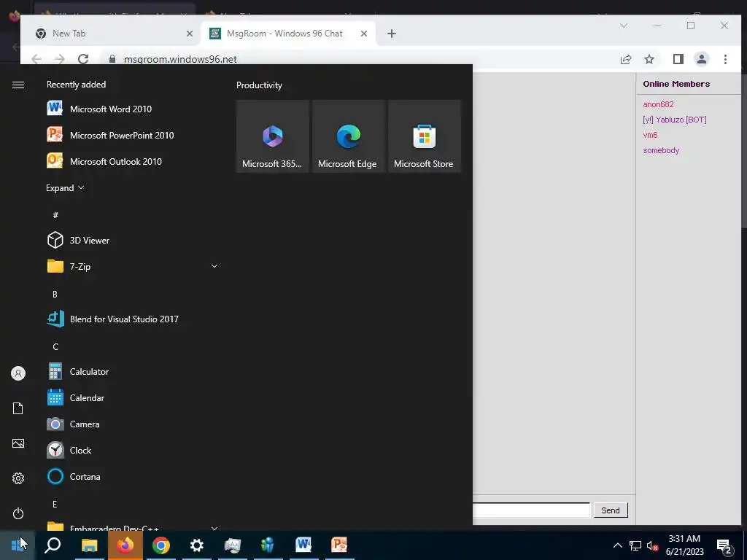Show hidden system tray icons
The height and width of the screenshot is (560, 747).
click(x=617, y=545)
